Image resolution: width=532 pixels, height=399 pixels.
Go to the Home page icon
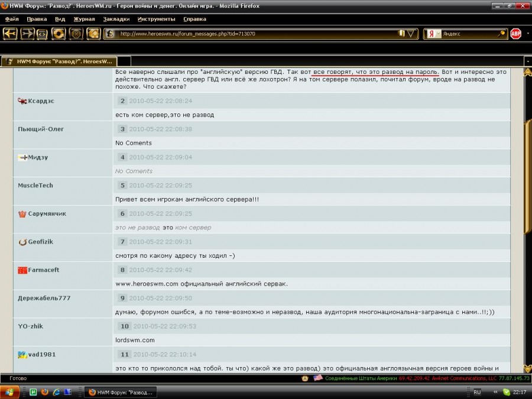(x=93, y=34)
